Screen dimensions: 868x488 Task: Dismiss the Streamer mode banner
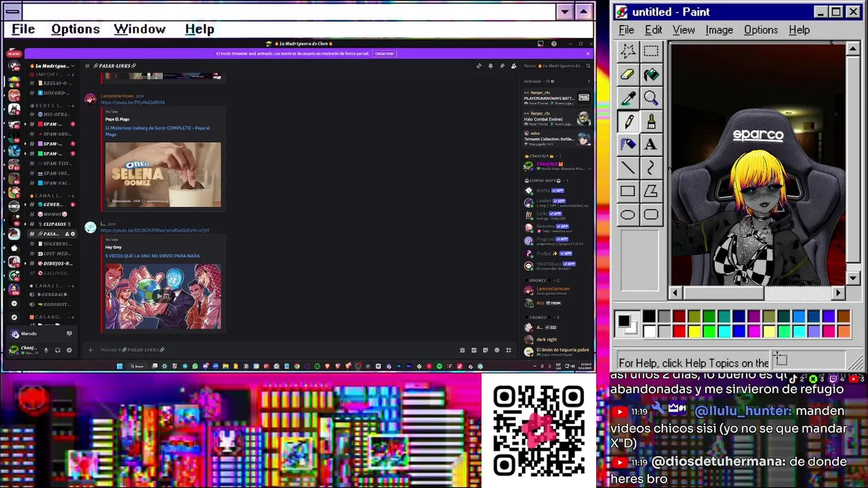tap(588, 54)
